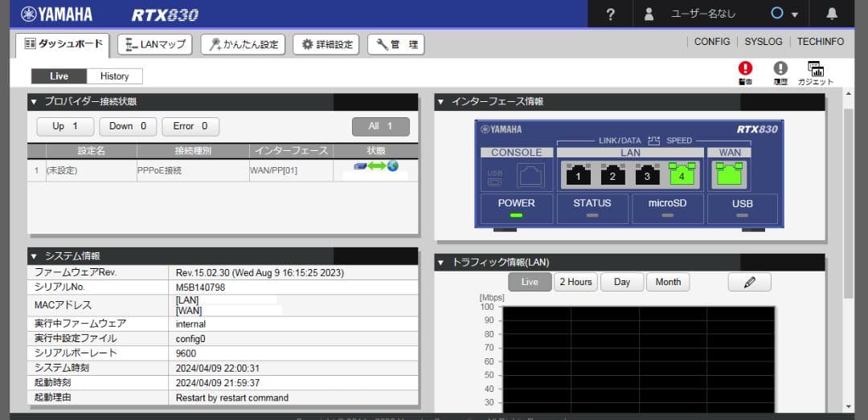Click the scrollbar up arrow
Screen dimensions: 868x420
click(849, 92)
